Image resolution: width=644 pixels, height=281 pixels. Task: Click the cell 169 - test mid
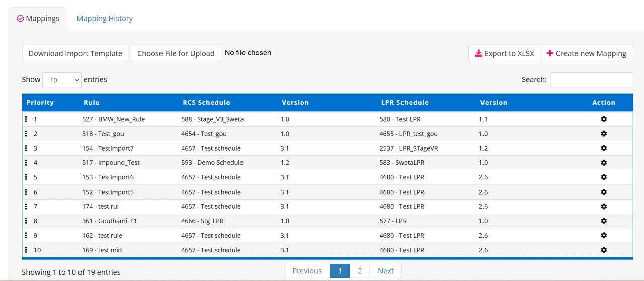point(102,250)
